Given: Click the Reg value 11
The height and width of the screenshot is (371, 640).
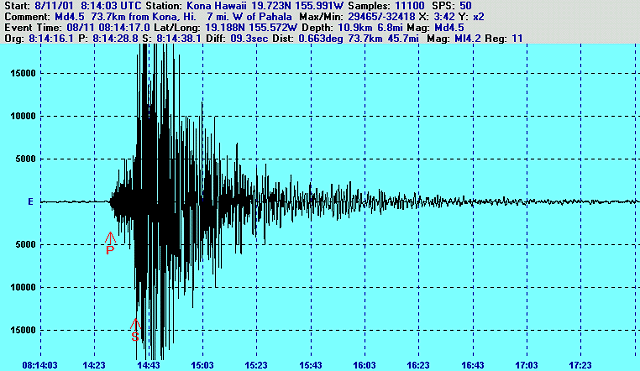Looking at the screenshot, I should tap(517, 39).
